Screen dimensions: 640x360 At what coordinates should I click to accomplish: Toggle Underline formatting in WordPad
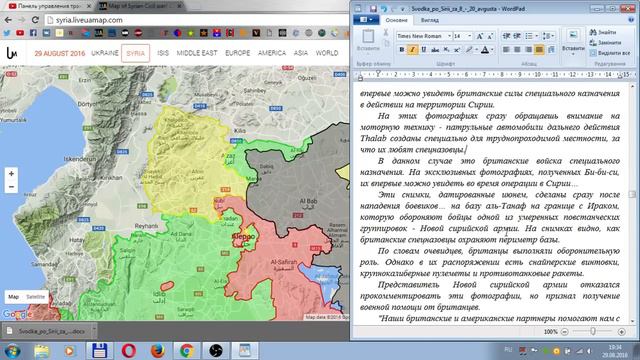pos(424,50)
